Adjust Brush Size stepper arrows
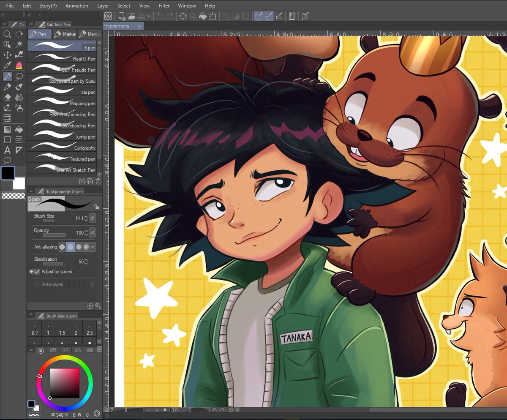Viewport: 507px width, 420px height. (x=86, y=218)
